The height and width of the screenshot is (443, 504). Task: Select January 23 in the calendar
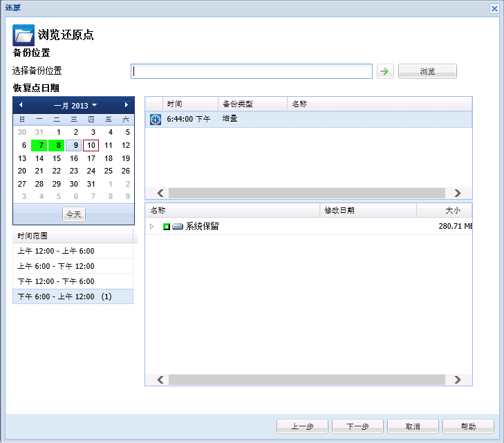point(74,171)
